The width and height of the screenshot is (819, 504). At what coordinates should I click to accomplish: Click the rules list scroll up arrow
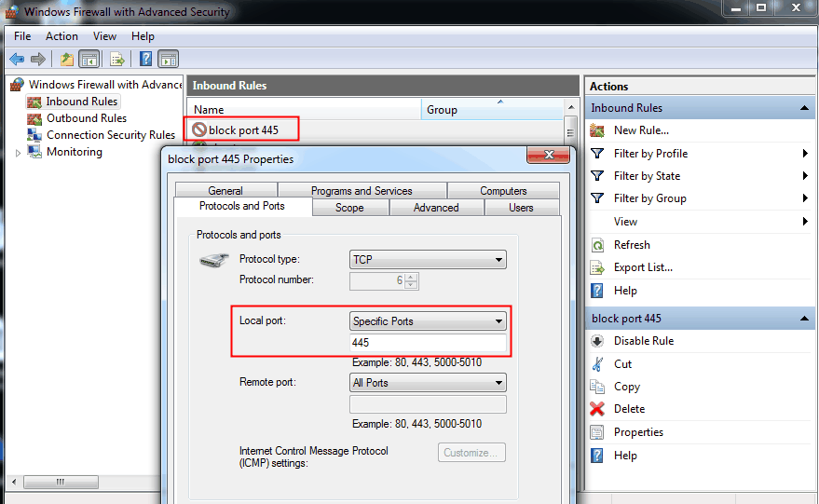[x=571, y=107]
